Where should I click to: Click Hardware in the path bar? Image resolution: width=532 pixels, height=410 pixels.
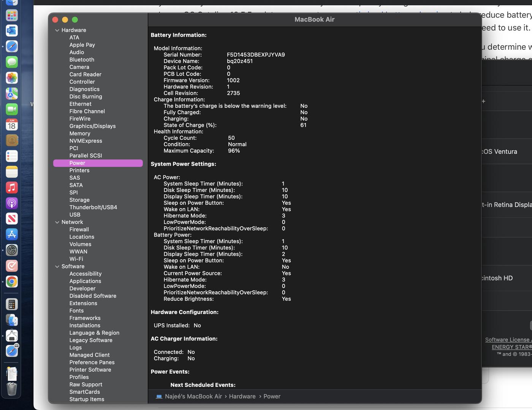[242, 396]
